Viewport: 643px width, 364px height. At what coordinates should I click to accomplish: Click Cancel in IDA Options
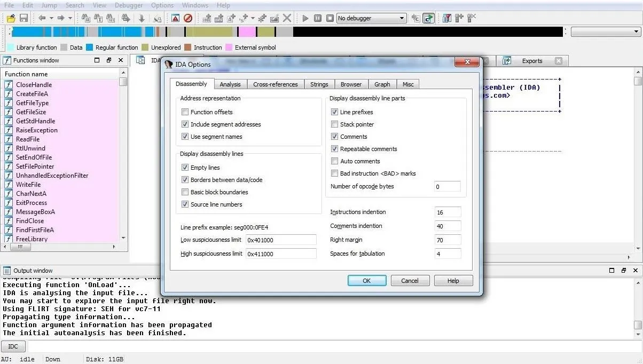[x=410, y=281]
